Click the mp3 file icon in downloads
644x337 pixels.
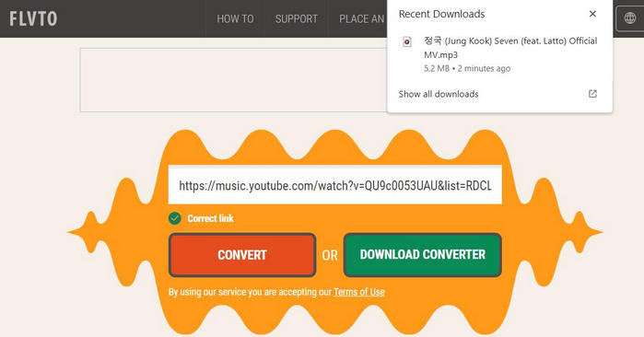(x=407, y=41)
